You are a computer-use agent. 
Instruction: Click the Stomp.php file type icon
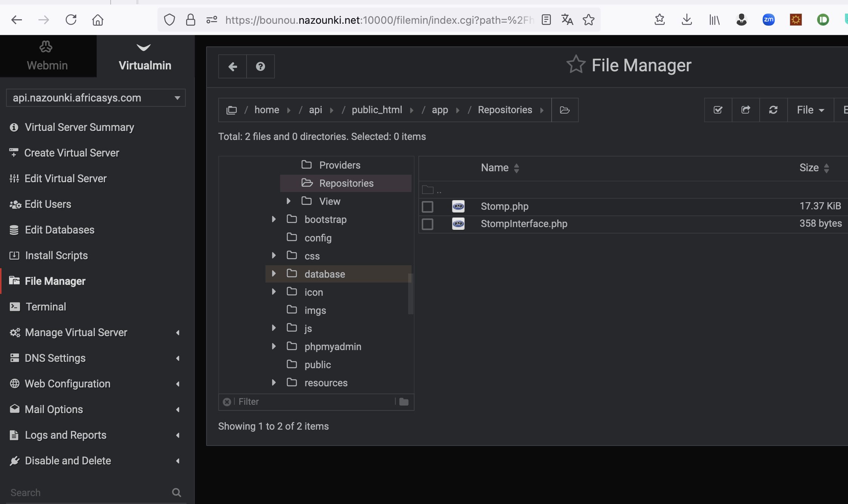click(x=458, y=206)
